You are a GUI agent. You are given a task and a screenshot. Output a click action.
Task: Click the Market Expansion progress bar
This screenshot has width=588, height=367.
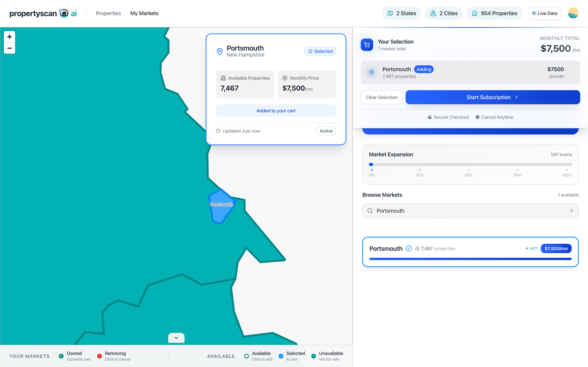[470, 165]
